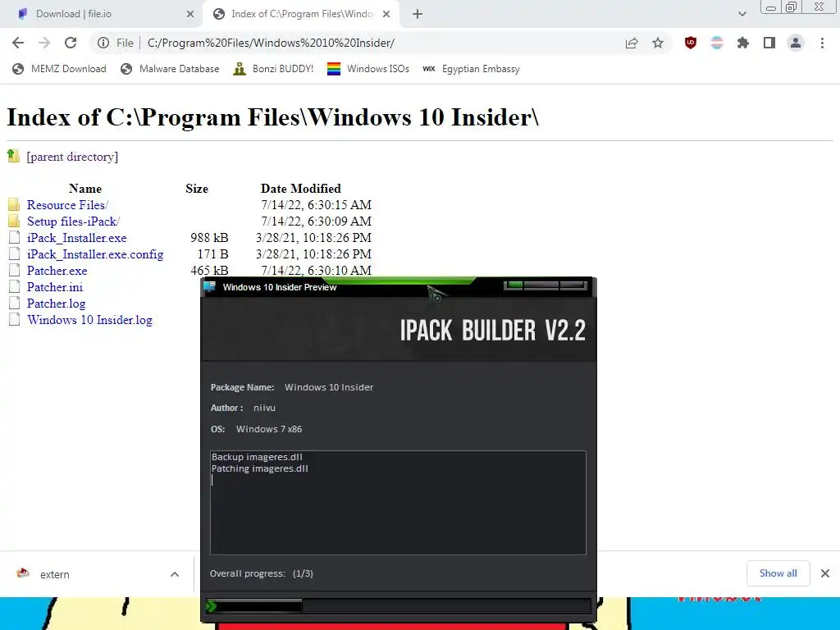Click the Resource Files folder icon
Image resolution: width=840 pixels, height=630 pixels.
pos(15,204)
